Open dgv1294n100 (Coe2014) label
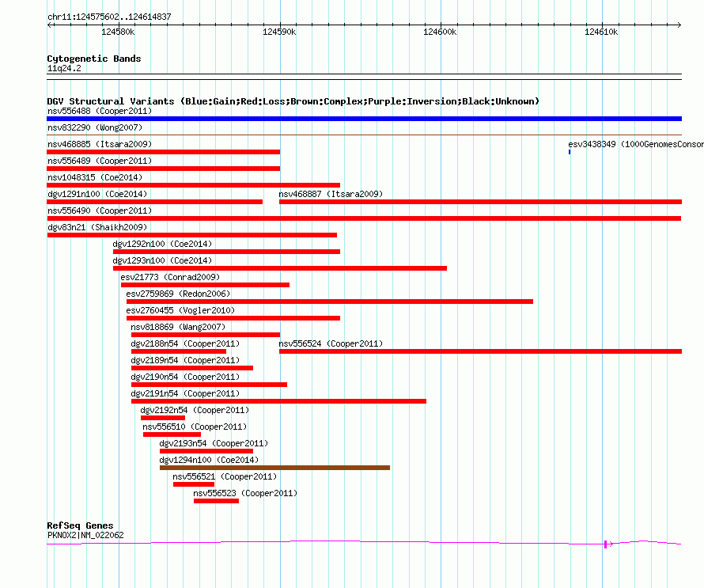Image resolution: width=704 pixels, height=588 pixels. click(x=210, y=460)
